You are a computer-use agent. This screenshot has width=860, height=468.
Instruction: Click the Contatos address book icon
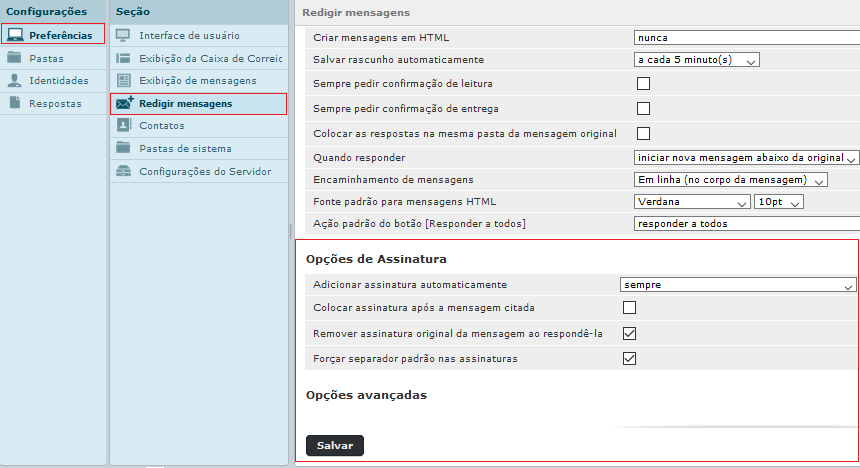pyautogui.click(x=124, y=126)
